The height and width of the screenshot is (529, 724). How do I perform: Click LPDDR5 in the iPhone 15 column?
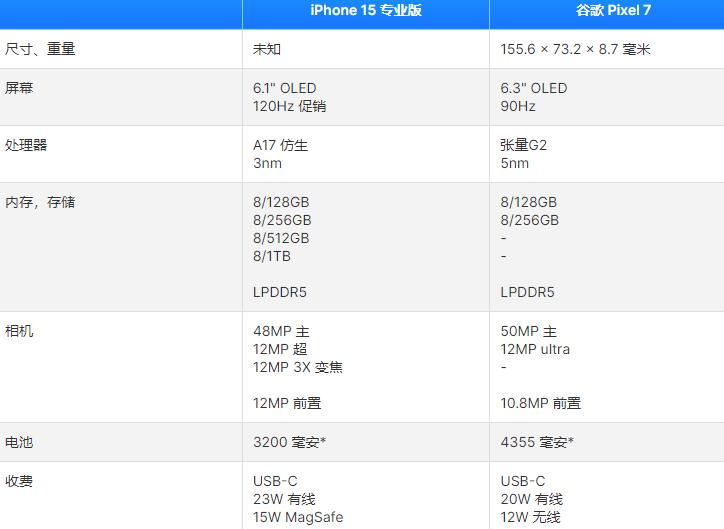[x=280, y=292]
